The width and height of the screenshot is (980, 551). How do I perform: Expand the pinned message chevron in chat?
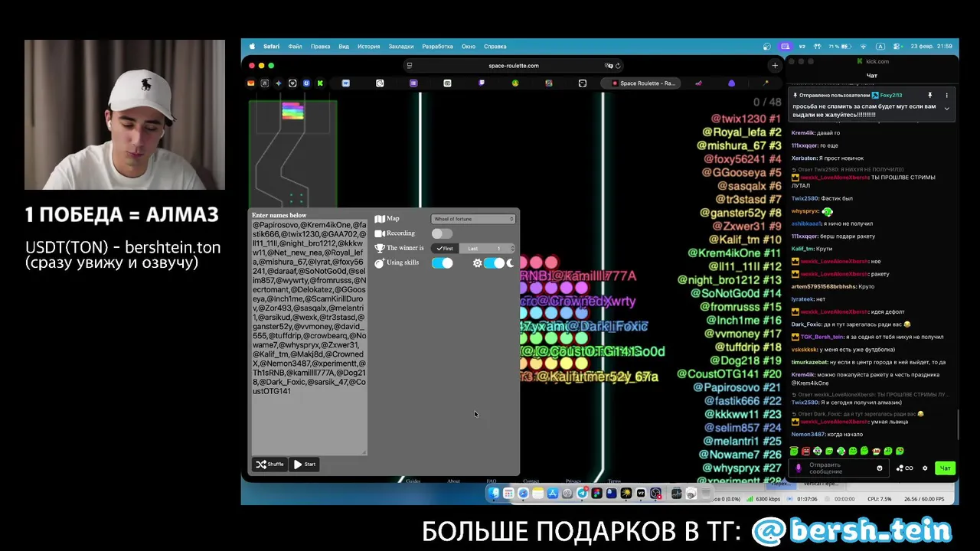pos(946,109)
